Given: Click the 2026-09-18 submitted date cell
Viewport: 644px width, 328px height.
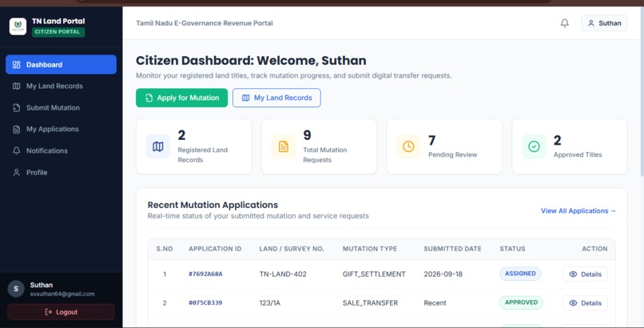Looking at the screenshot, I should [443, 274].
